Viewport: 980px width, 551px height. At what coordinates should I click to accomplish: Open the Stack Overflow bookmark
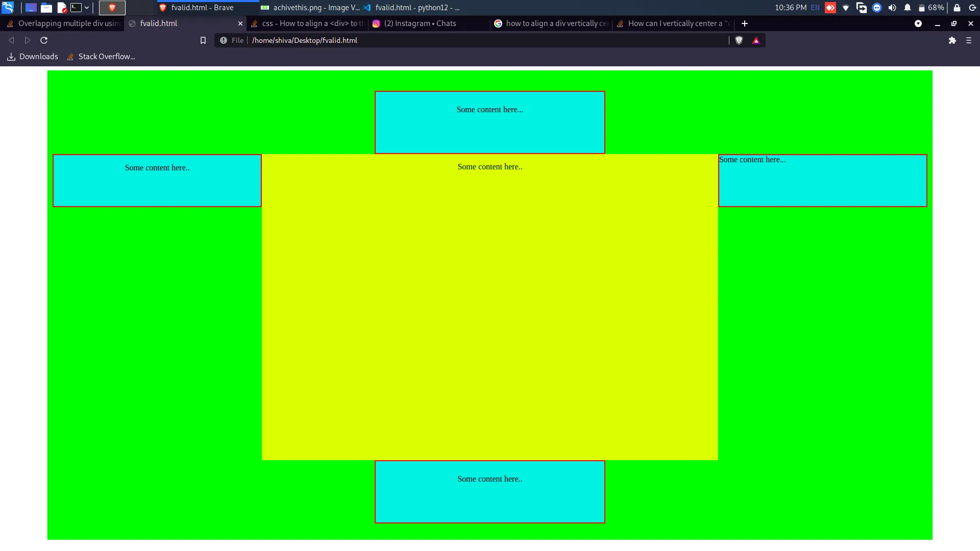[101, 57]
